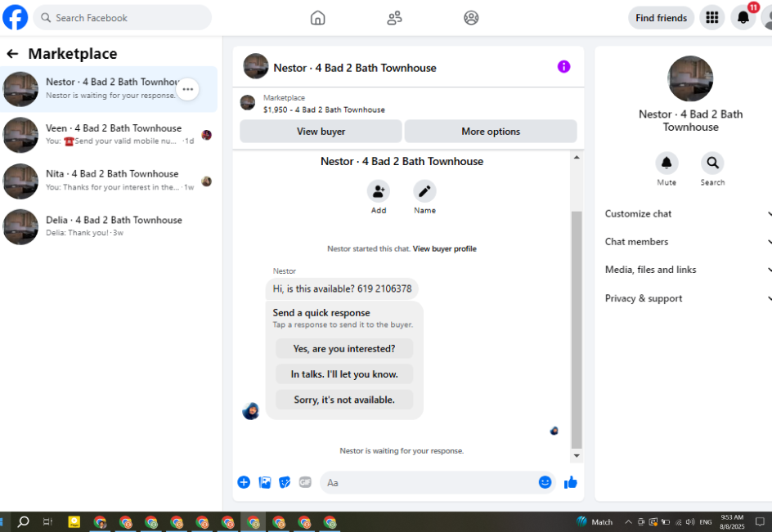Send quick response 'Sorry, it's not available.'

pyautogui.click(x=344, y=400)
